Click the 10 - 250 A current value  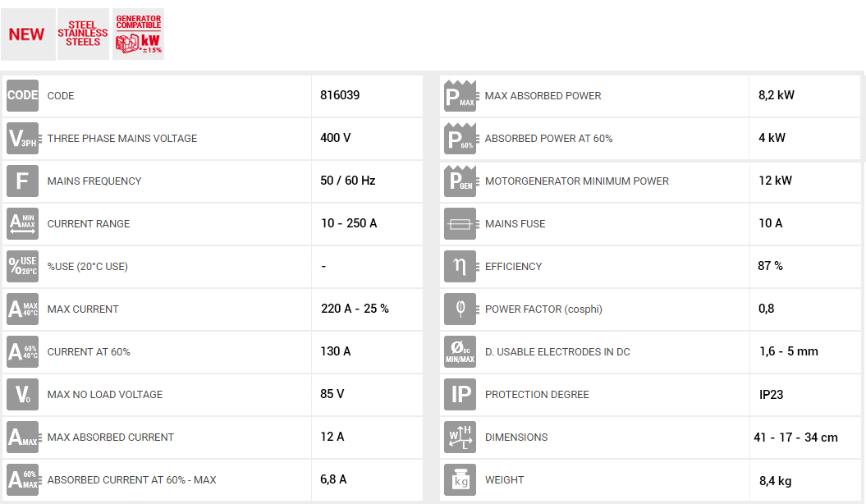point(349,223)
